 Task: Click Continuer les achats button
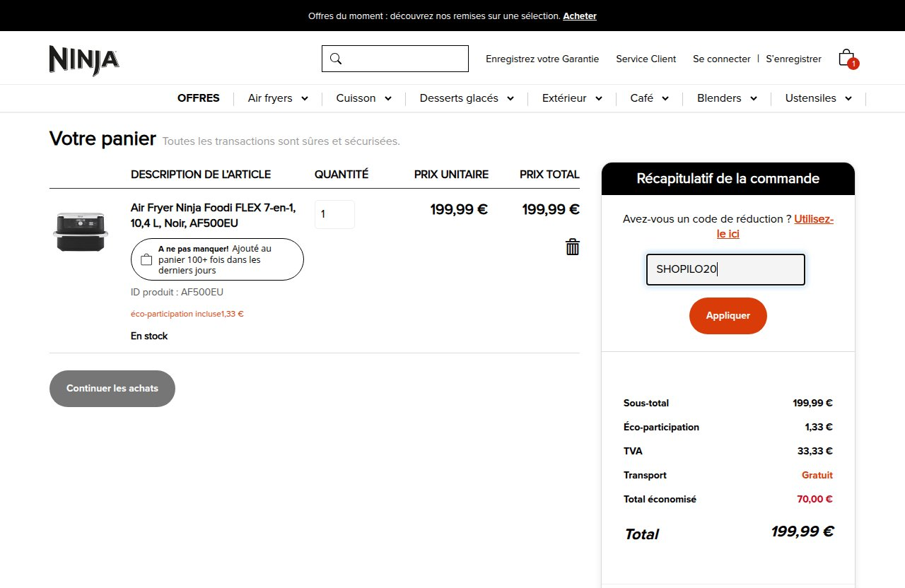tap(112, 389)
